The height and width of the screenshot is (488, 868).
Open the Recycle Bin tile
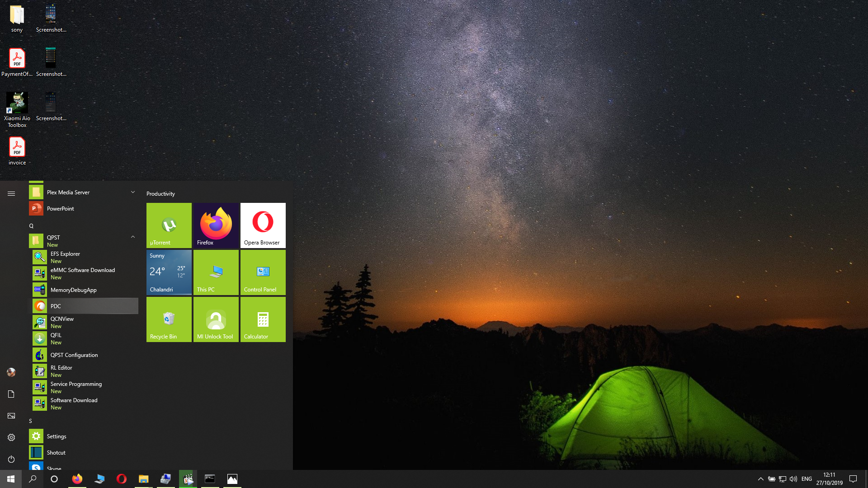click(x=169, y=319)
